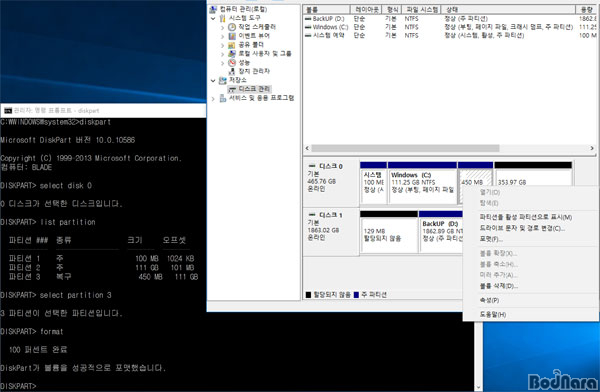The image size is (600, 392).
Task: Click the blue 주 파티션 legend swatch
Action: tap(356, 295)
